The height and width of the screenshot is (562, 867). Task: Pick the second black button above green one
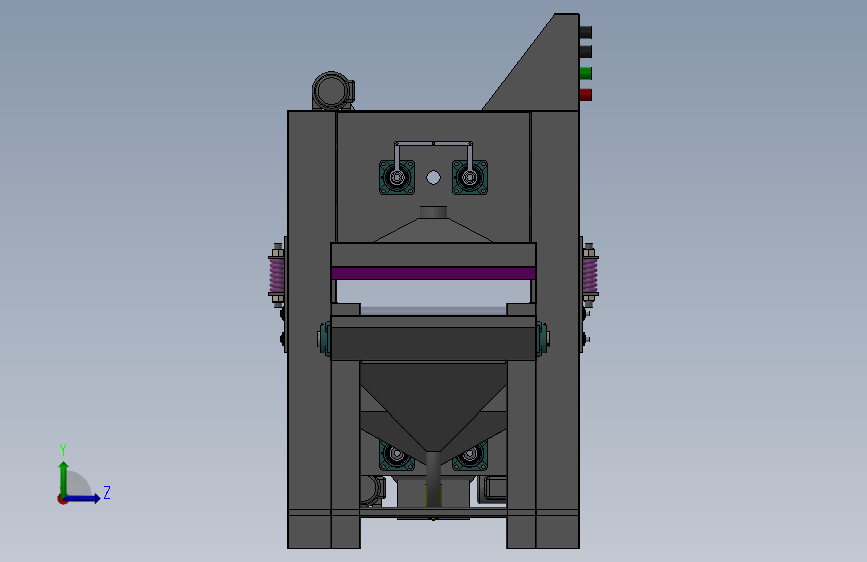click(x=586, y=52)
